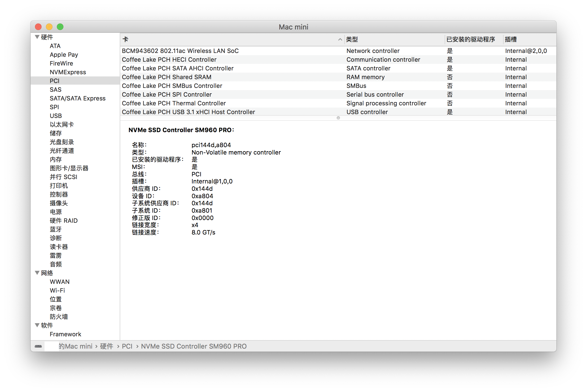Screen dimensions: 587x392
Task: Click the 插槽 slot column header
Action: (x=510, y=40)
